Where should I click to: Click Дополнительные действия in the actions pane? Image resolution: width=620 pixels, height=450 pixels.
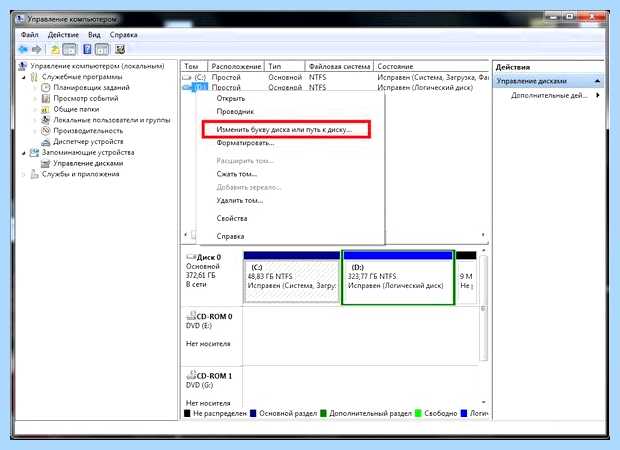click(549, 95)
